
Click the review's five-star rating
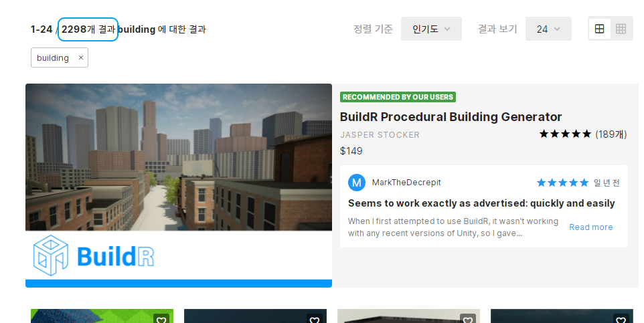tap(562, 183)
